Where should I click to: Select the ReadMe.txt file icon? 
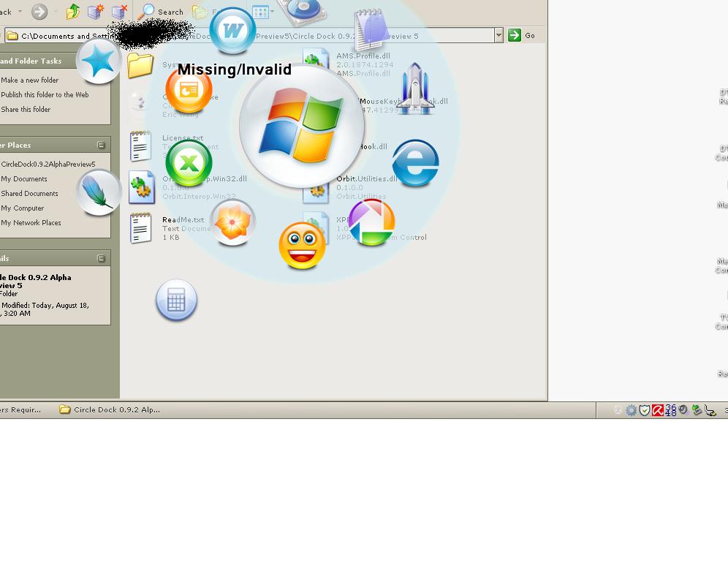140,228
